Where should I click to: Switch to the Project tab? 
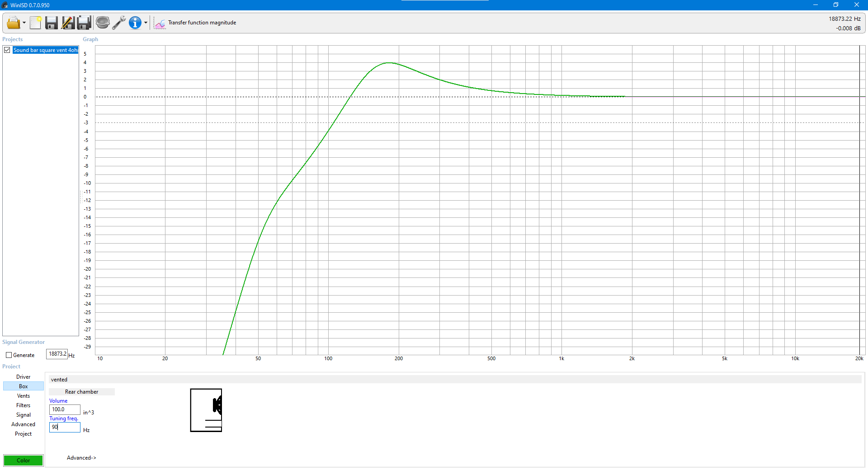24,434
